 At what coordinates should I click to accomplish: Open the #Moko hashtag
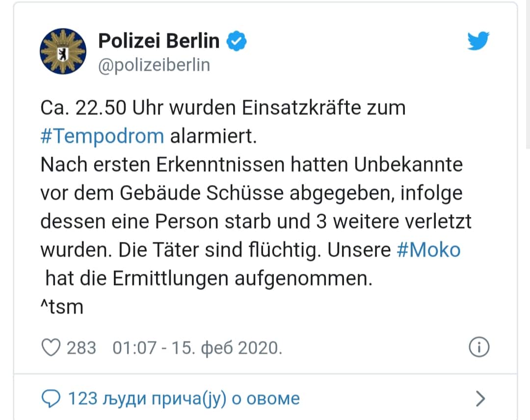tap(428, 250)
